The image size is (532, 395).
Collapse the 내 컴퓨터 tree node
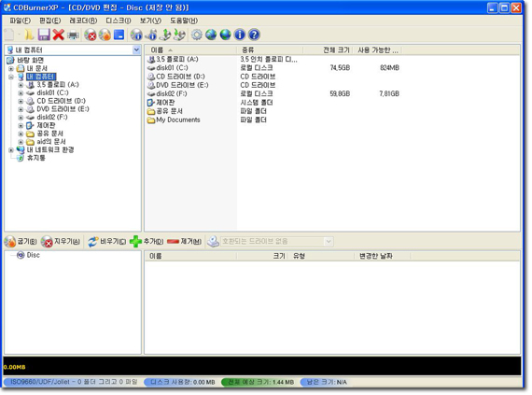coord(11,77)
